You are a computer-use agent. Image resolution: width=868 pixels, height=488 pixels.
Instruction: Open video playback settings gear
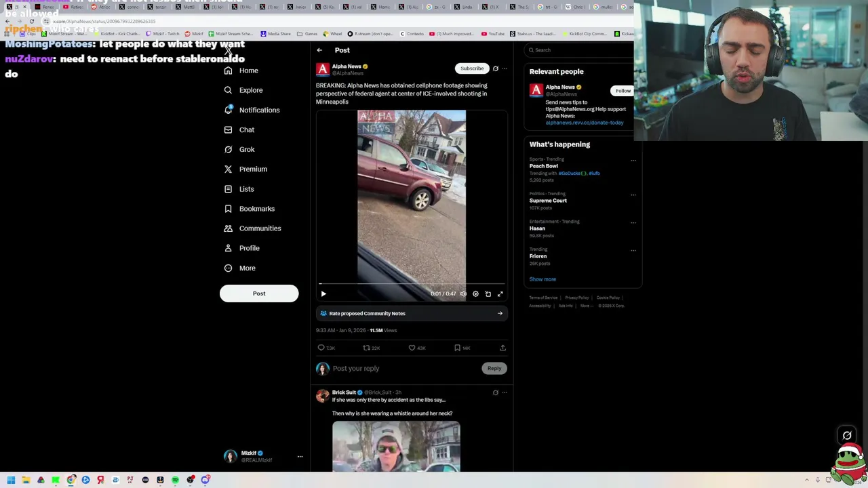475,294
